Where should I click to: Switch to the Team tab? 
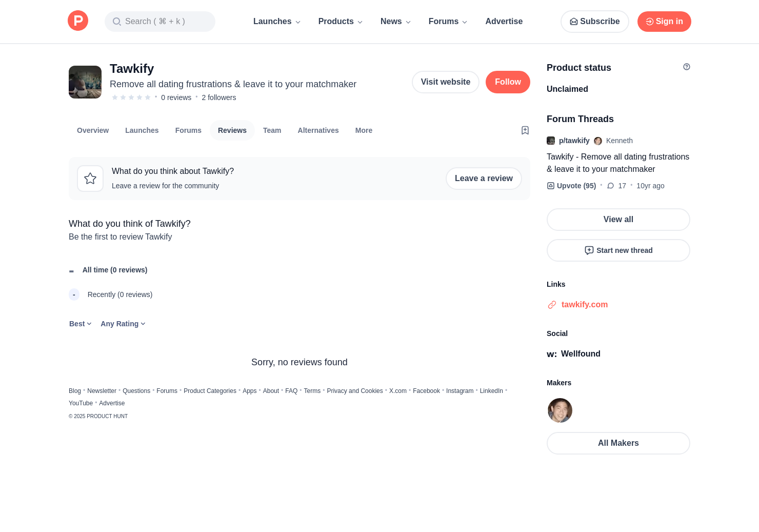[272, 130]
